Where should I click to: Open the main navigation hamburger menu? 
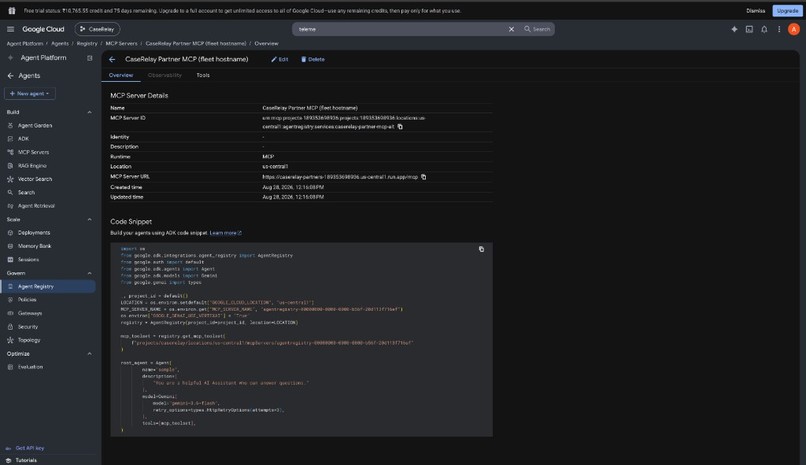[10, 29]
